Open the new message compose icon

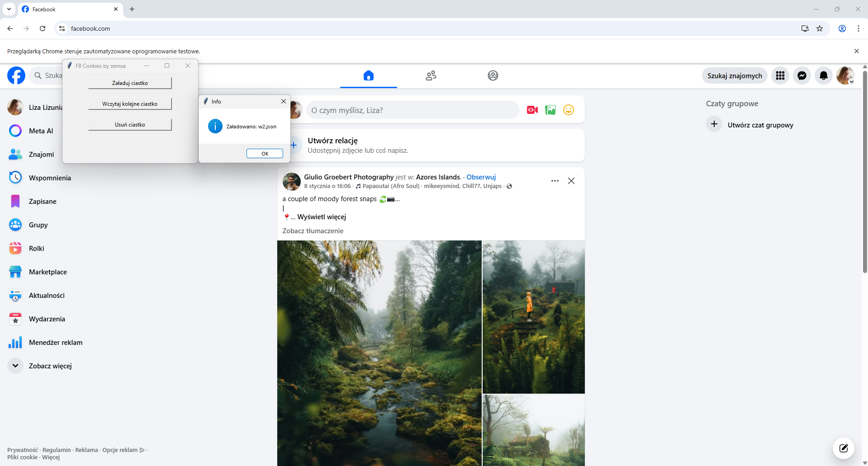pyautogui.click(x=843, y=448)
